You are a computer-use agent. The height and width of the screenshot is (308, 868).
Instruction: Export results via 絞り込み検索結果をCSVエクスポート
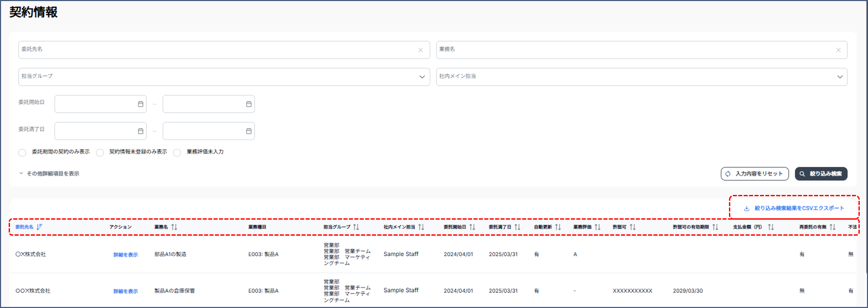coord(794,208)
